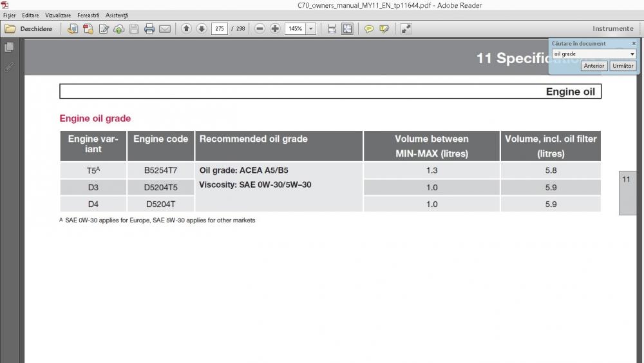Click the print icon in toolbar

point(149,28)
